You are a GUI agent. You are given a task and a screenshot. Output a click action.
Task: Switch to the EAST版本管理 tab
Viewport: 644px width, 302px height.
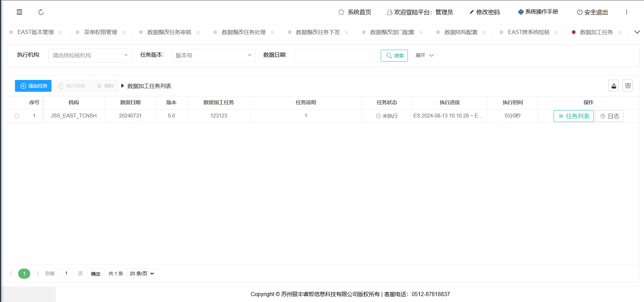35,32
